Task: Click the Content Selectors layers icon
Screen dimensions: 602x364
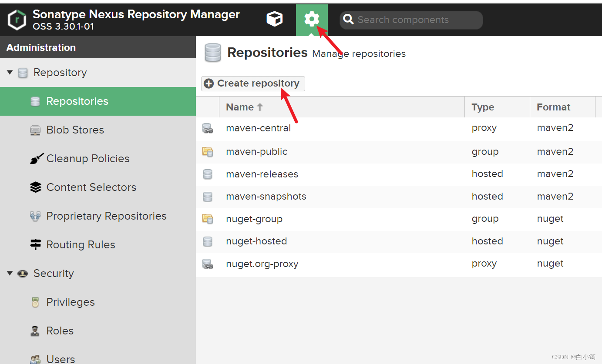Action: pos(35,187)
